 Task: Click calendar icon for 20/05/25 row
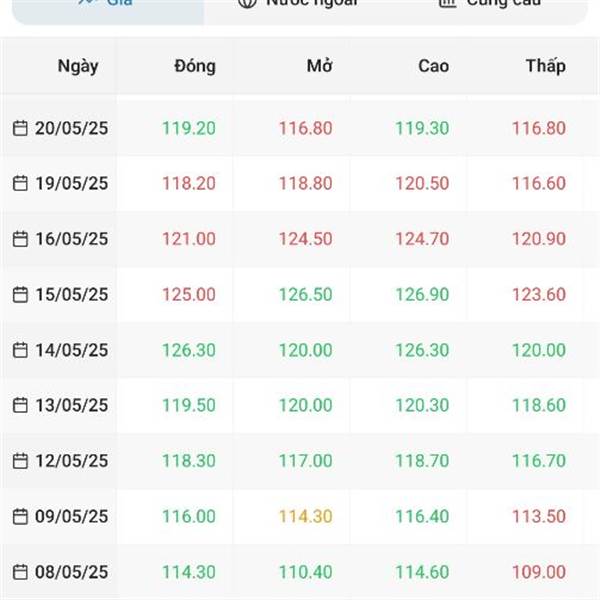coord(20,128)
